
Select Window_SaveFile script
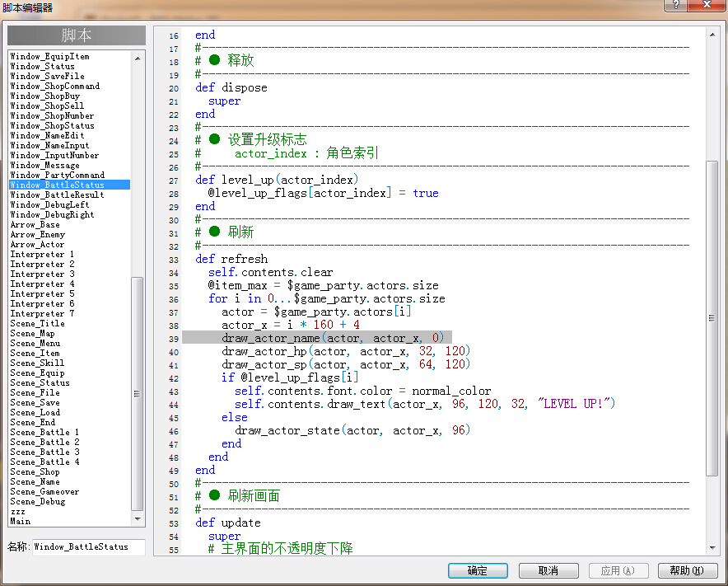click(x=48, y=76)
